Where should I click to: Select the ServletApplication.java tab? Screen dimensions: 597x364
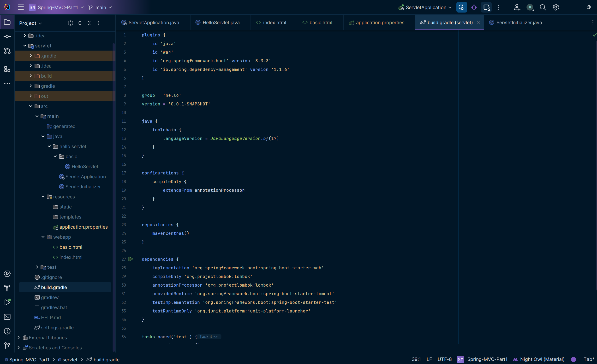[x=151, y=23]
